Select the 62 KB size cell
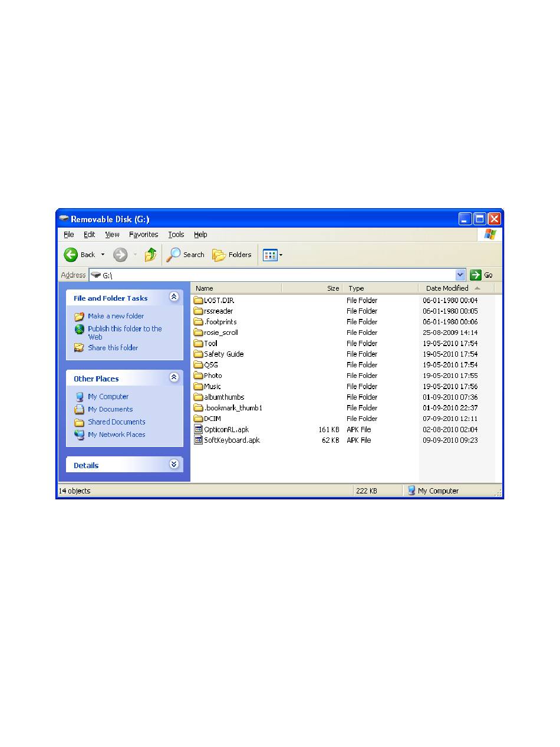The image size is (560, 747). pos(331,440)
